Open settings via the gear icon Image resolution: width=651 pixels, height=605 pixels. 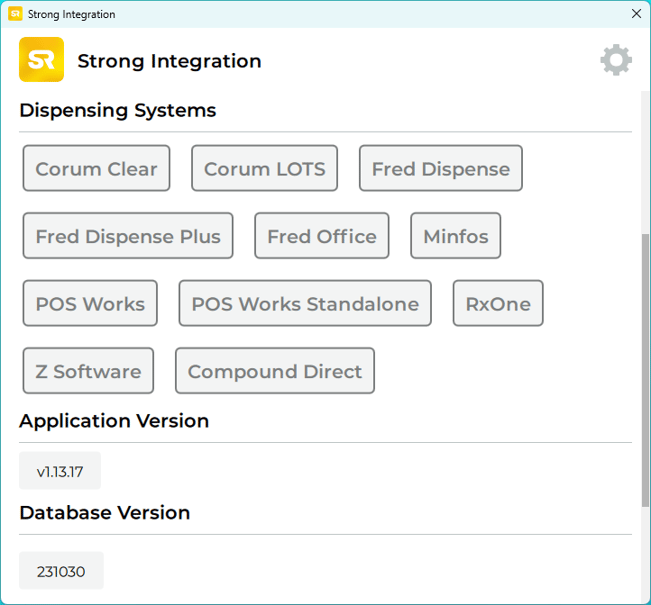(616, 60)
